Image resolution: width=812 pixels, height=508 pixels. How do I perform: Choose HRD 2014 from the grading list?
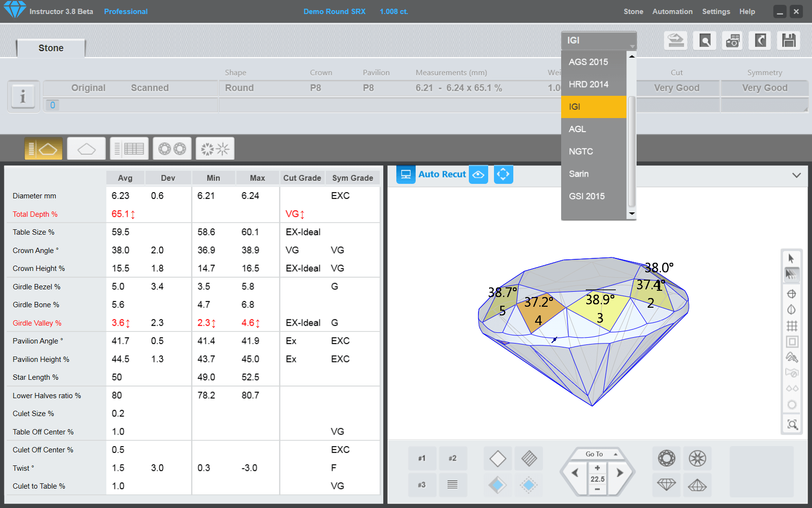click(594, 84)
